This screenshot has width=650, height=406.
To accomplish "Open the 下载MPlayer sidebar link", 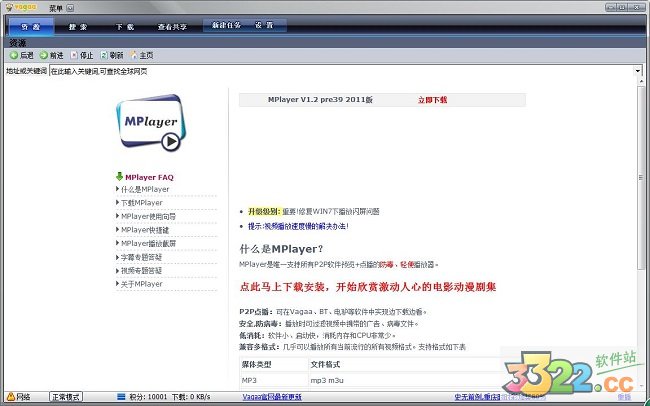I will pos(142,203).
